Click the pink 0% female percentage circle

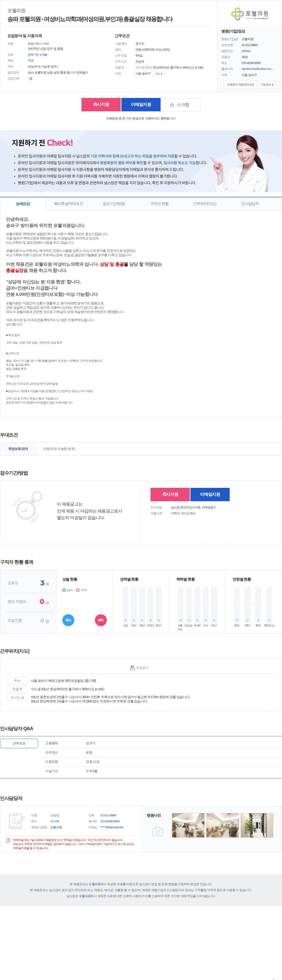[101, 620]
